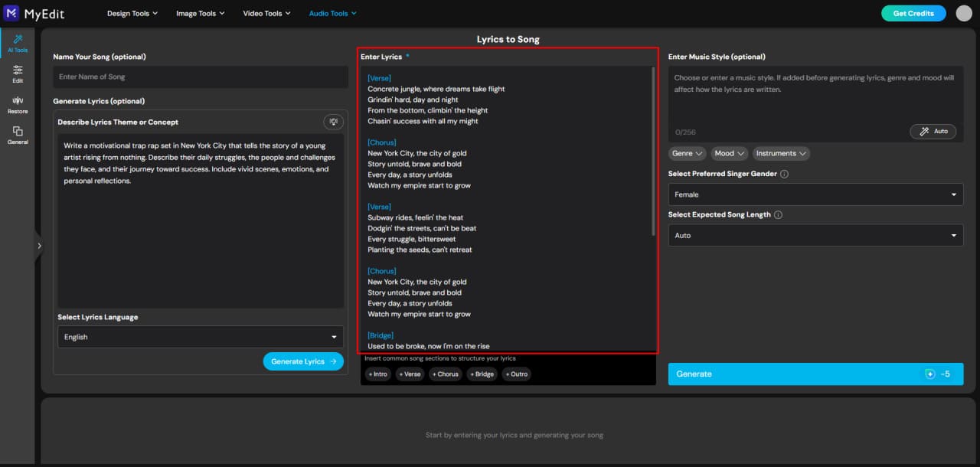Click the Enter Name of Song field
This screenshot has height=467, width=980.
pos(201,77)
